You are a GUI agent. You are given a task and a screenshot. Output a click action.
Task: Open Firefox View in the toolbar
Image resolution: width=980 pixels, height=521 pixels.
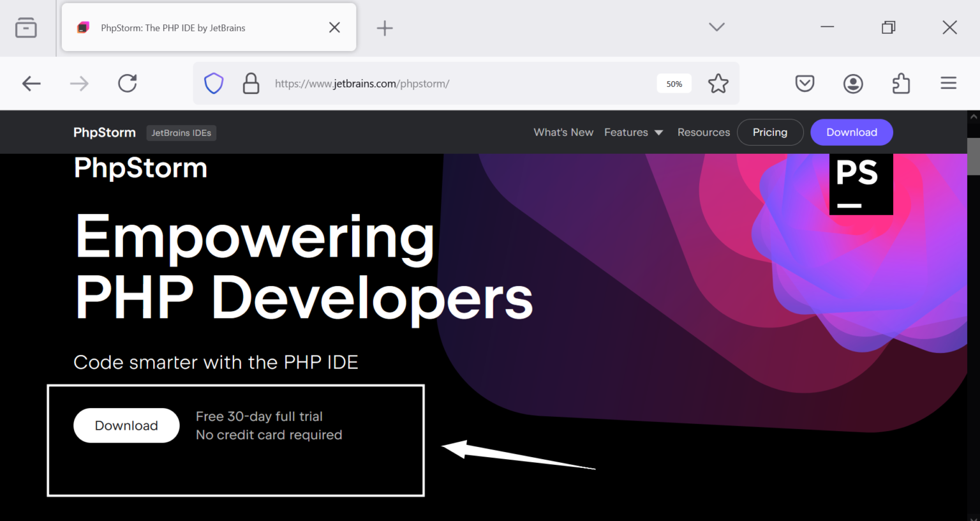26,27
